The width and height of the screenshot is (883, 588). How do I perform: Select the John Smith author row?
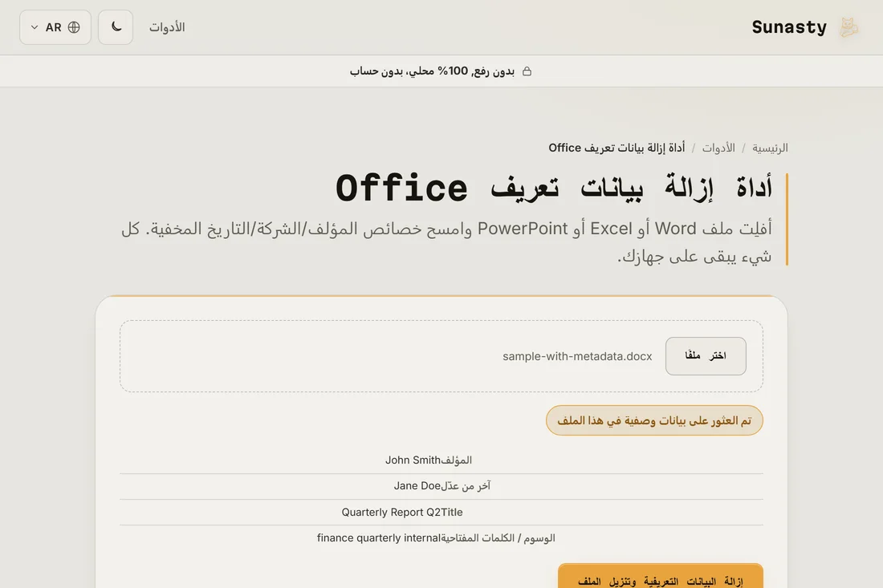point(441,460)
